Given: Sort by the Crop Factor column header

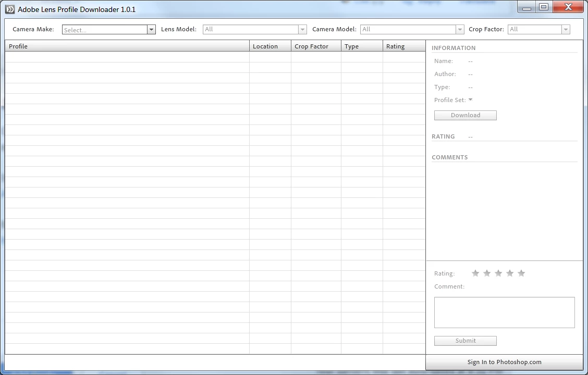Looking at the screenshot, I should [x=316, y=46].
